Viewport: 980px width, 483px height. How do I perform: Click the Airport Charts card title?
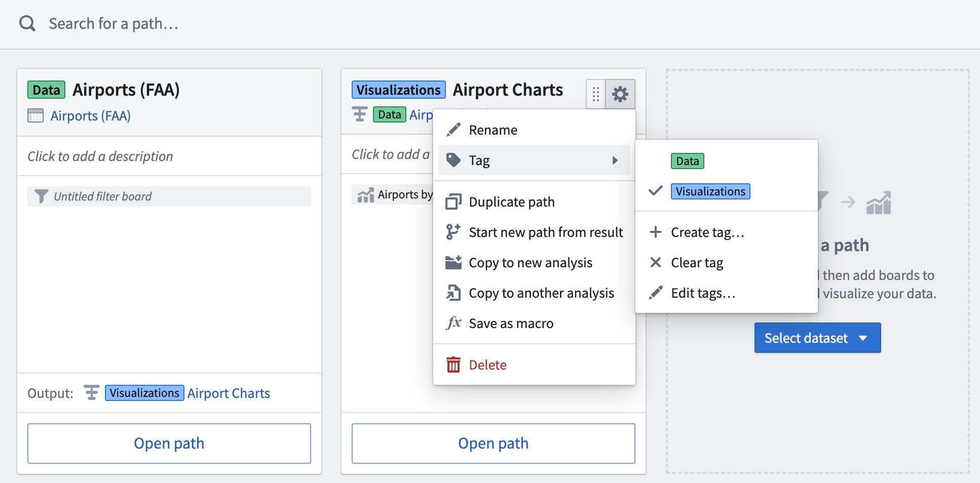pos(508,90)
